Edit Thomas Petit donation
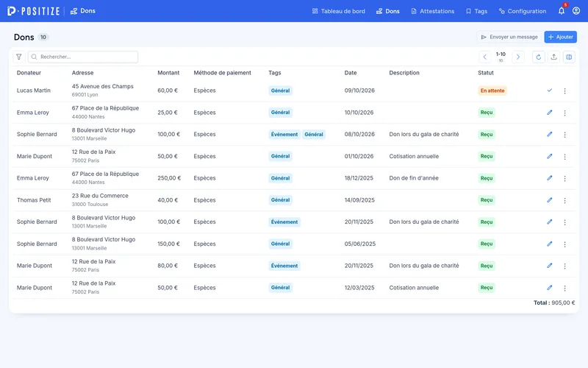The height and width of the screenshot is (368, 588). pyautogui.click(x=549, y=200)
